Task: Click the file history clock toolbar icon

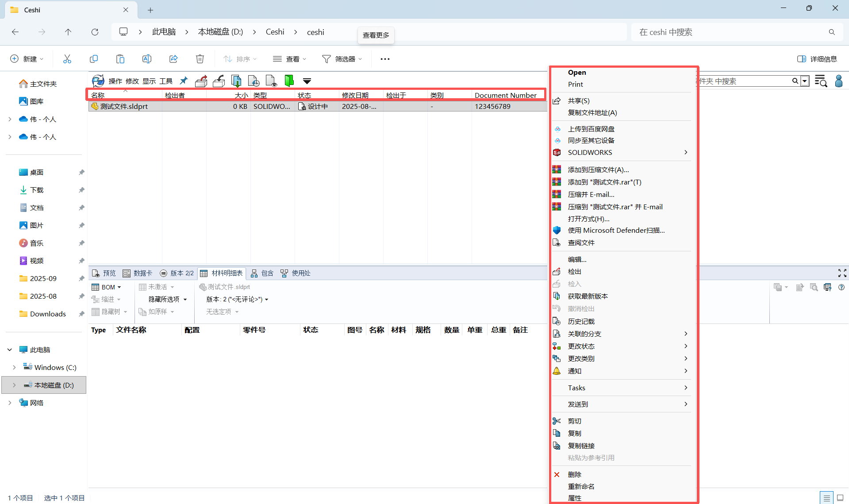Action: pos(254,81)
